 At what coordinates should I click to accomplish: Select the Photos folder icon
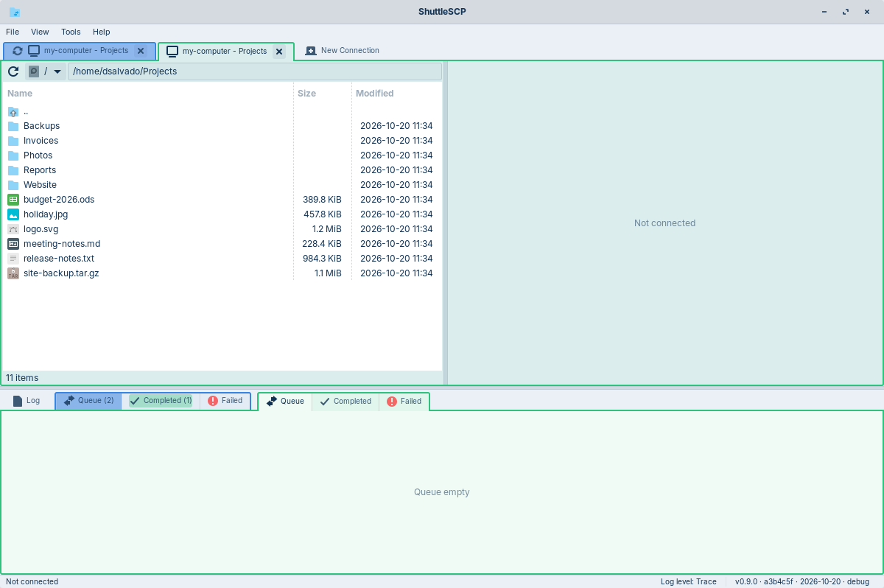[13, 155]
